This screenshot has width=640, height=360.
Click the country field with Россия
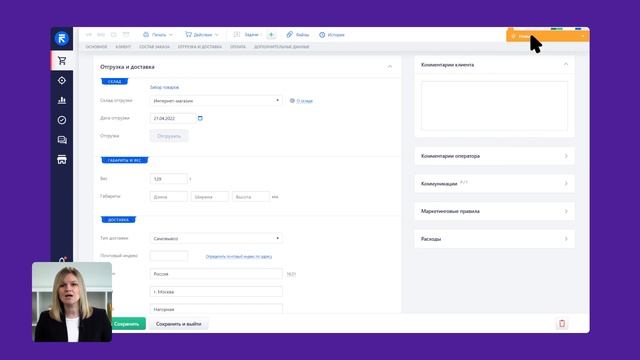(x=216, y=274)
